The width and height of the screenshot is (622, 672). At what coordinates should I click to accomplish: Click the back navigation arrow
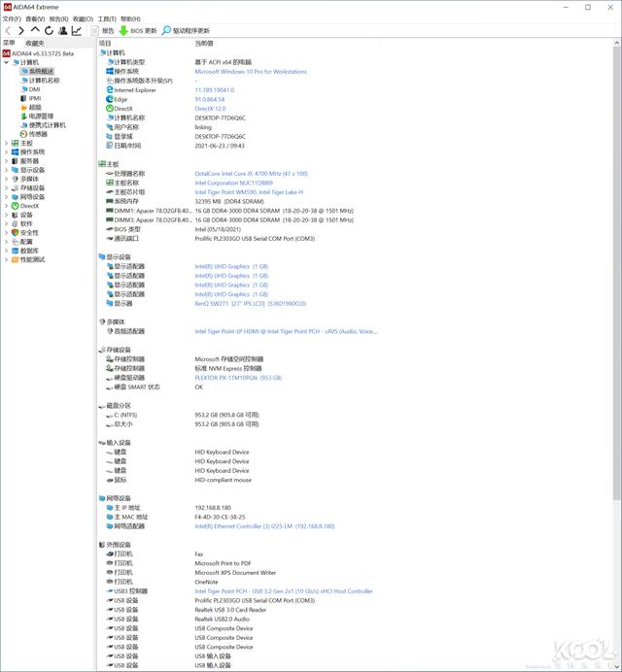point(8,30)
